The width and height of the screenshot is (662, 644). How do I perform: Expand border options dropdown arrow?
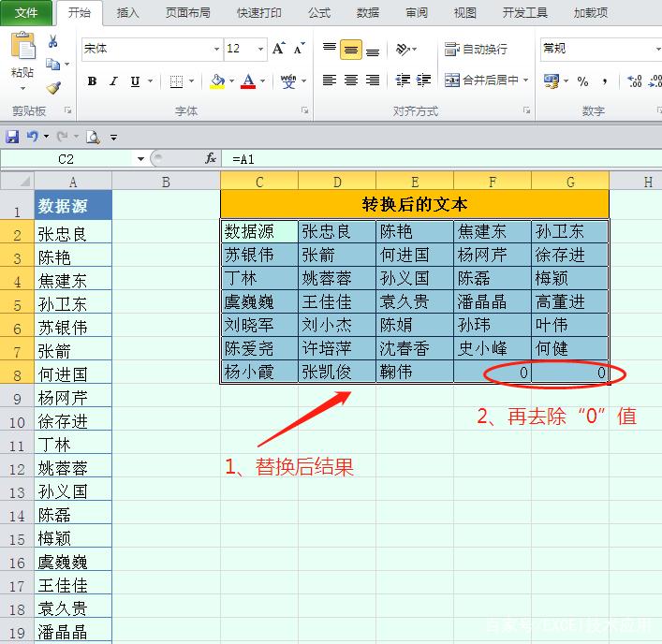coord(191,81)
